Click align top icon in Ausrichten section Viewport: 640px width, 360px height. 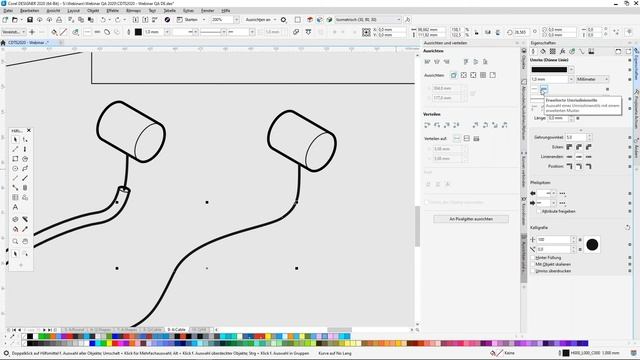[466, 62]
